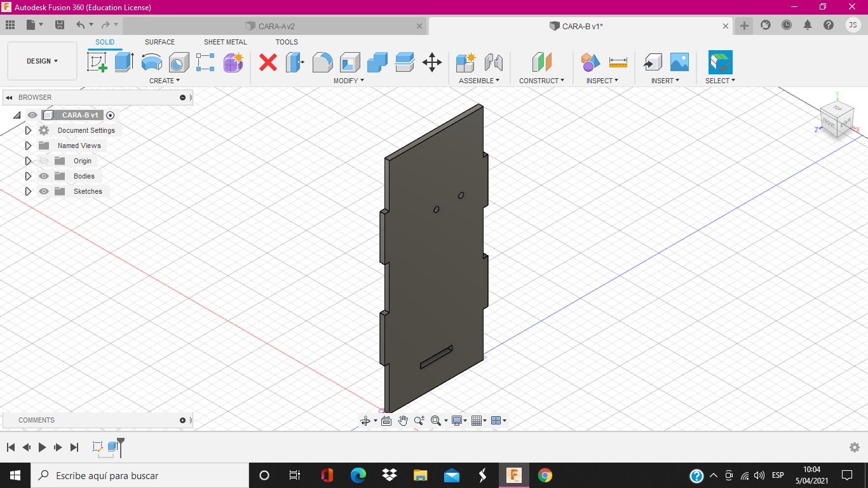Image resolution: width=868 pixels, height=488 pixels.
Task: Select the Create Sketch tool
Action: [x=97, y=62]
